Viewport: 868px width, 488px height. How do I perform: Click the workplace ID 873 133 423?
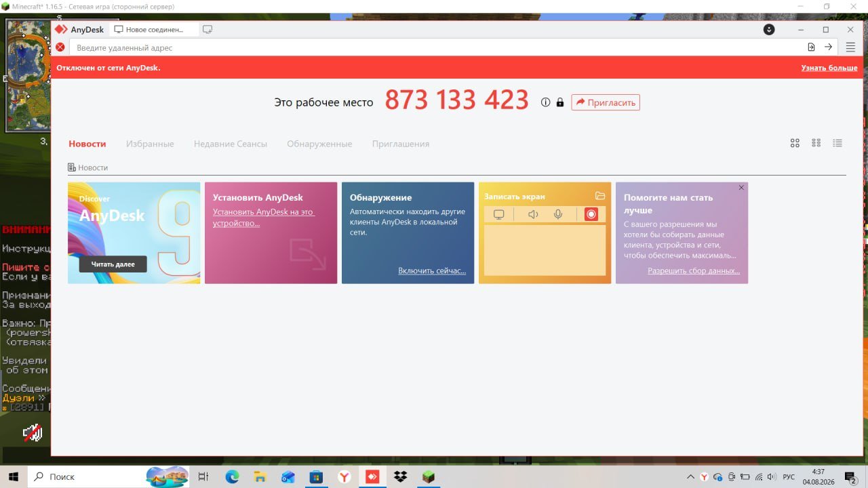(x=456, y=100)
